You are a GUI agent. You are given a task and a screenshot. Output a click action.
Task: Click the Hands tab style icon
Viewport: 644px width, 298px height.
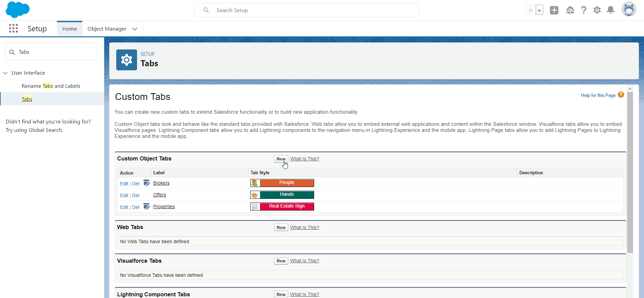[255, 195]
